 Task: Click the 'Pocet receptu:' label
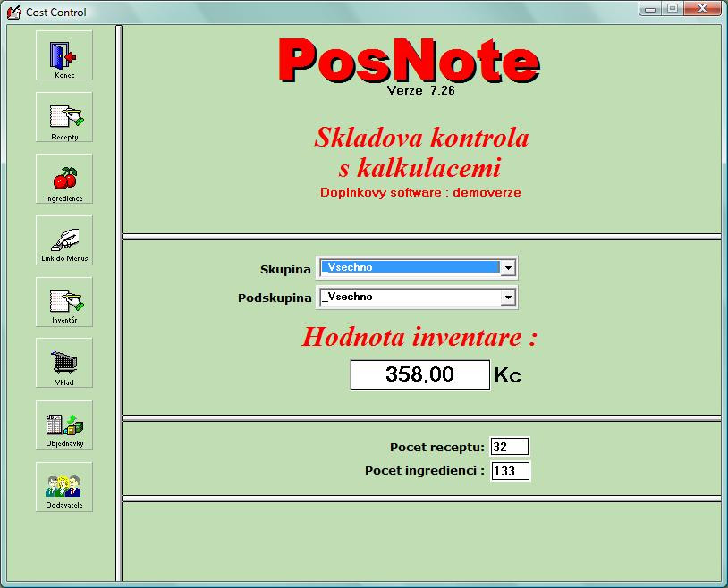437,448
